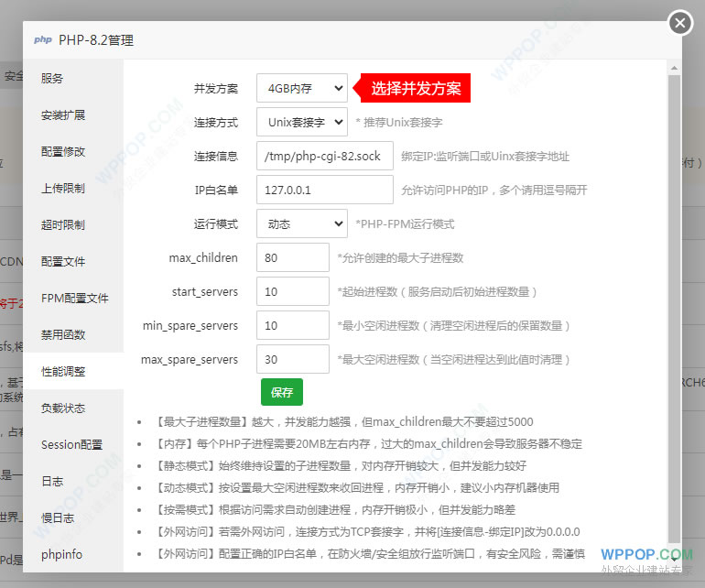This screenshot has height=588, width=705.
Task: Click the IP白名单 input field
Action: (x=324, y=190)
